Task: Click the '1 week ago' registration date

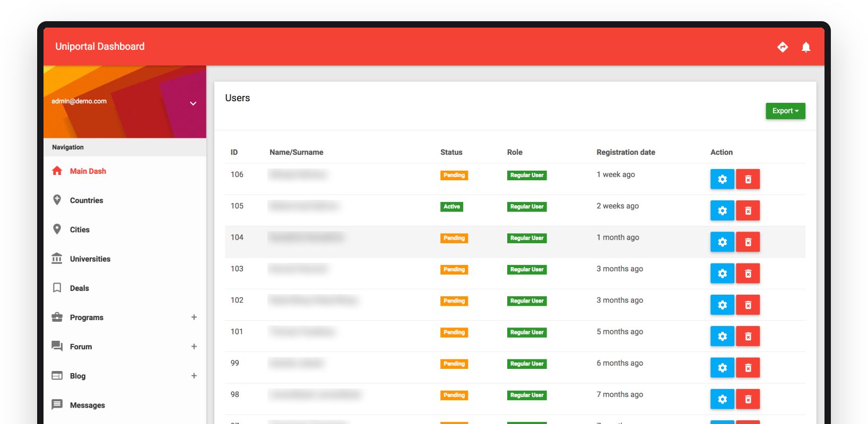Action: pyautogui.click(x=615, y=174)
